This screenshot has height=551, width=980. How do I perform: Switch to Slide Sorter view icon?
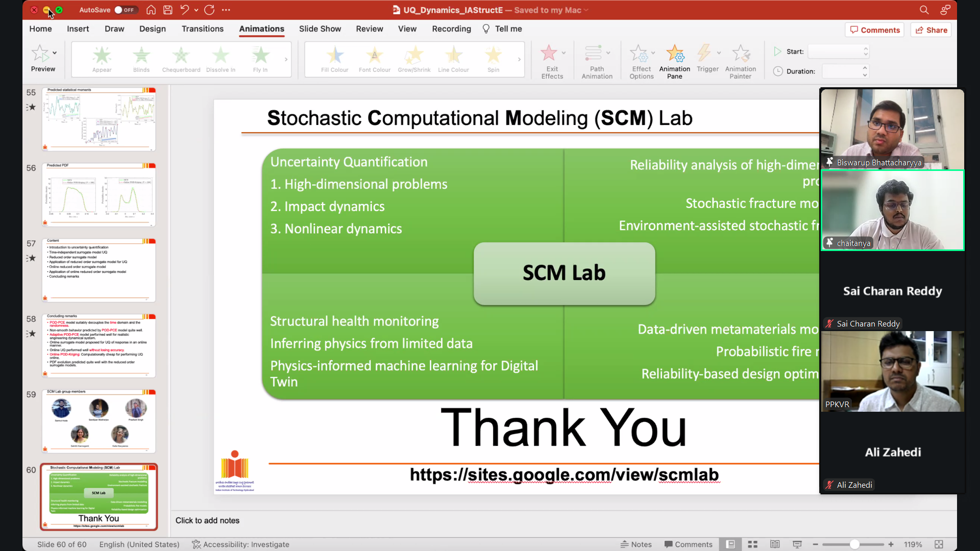tap(752, 544)
